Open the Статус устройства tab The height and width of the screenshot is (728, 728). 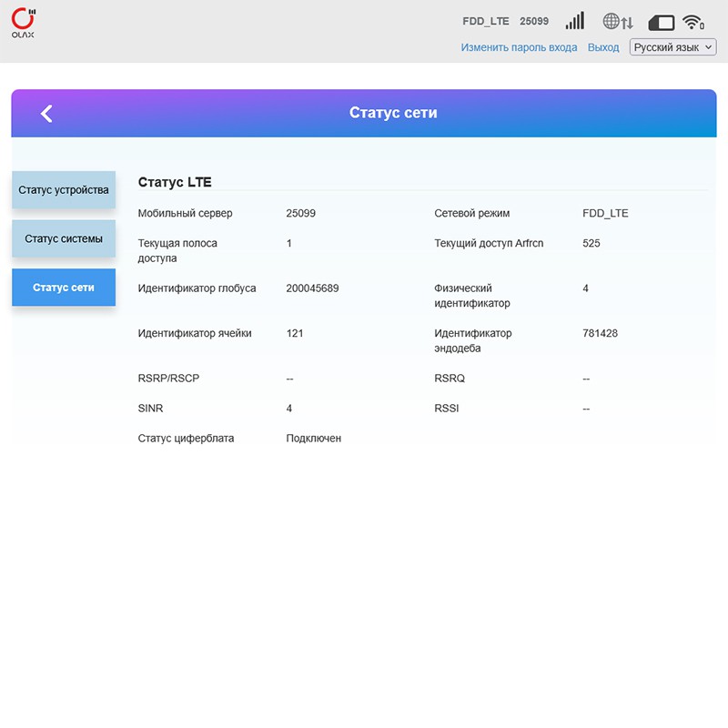(64, 190)
